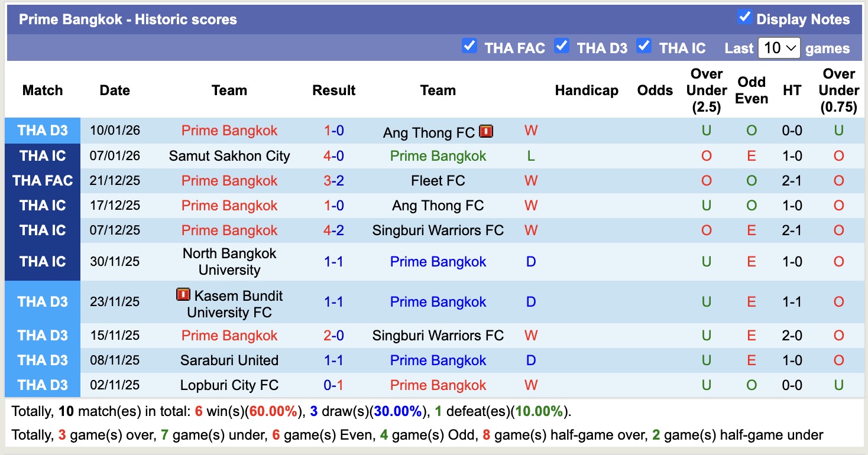The width and height of the screenshot is (868, 455).
Task: Uncheck the THA D3 filter checkbox
Action: click(x=562, y=45)
